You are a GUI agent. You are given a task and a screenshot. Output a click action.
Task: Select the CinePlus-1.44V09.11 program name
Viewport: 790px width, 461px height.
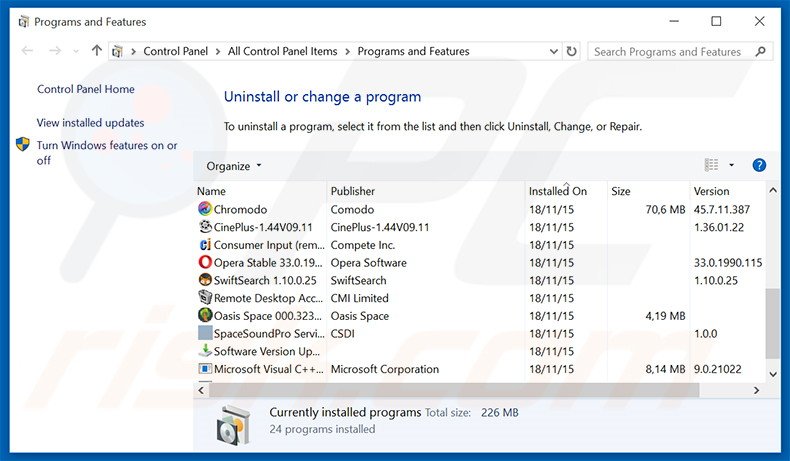tap(263, 227)
